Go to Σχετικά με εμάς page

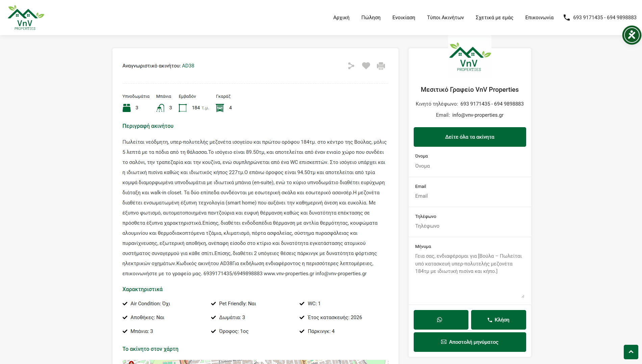[494, 18]
